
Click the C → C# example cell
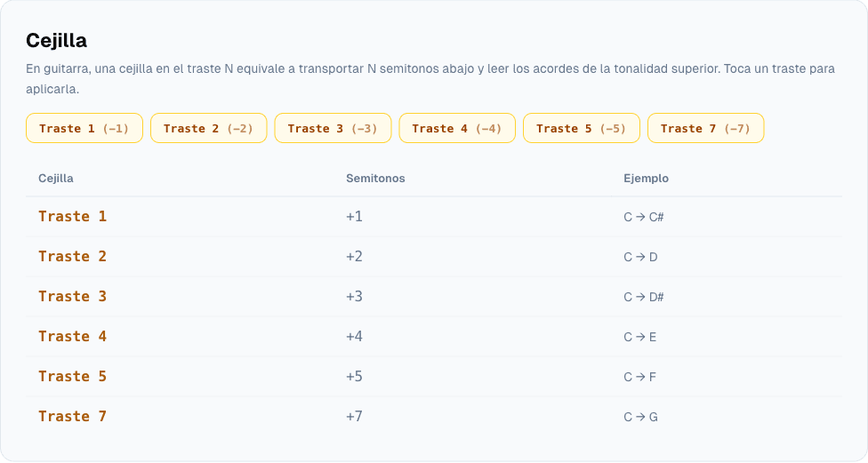643,217
